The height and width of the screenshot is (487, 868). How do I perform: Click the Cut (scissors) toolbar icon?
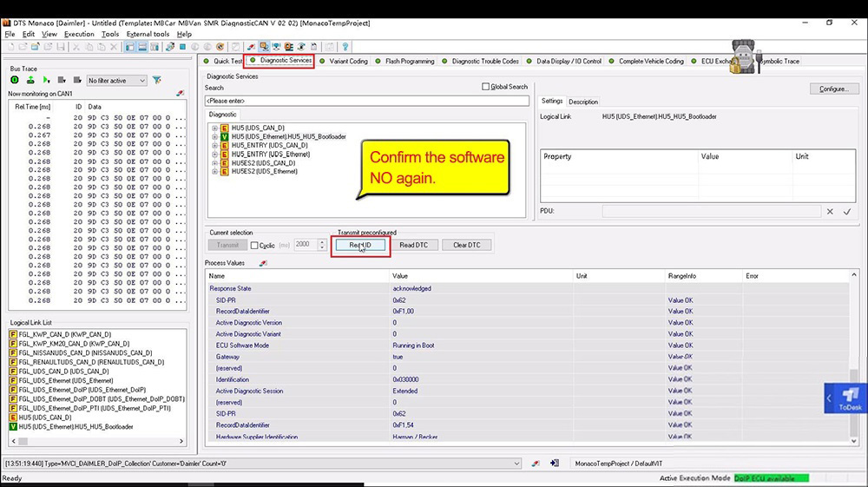tap(76, 47)
